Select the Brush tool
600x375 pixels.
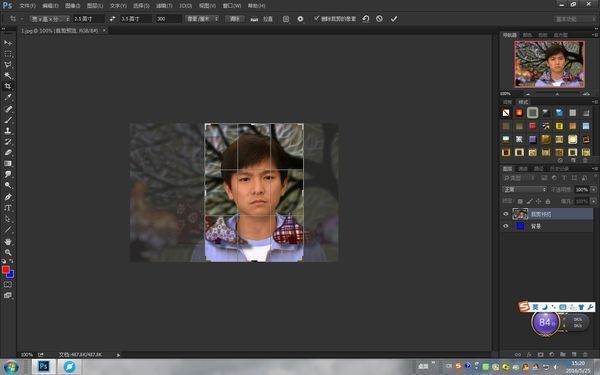(x=8, y=120)
